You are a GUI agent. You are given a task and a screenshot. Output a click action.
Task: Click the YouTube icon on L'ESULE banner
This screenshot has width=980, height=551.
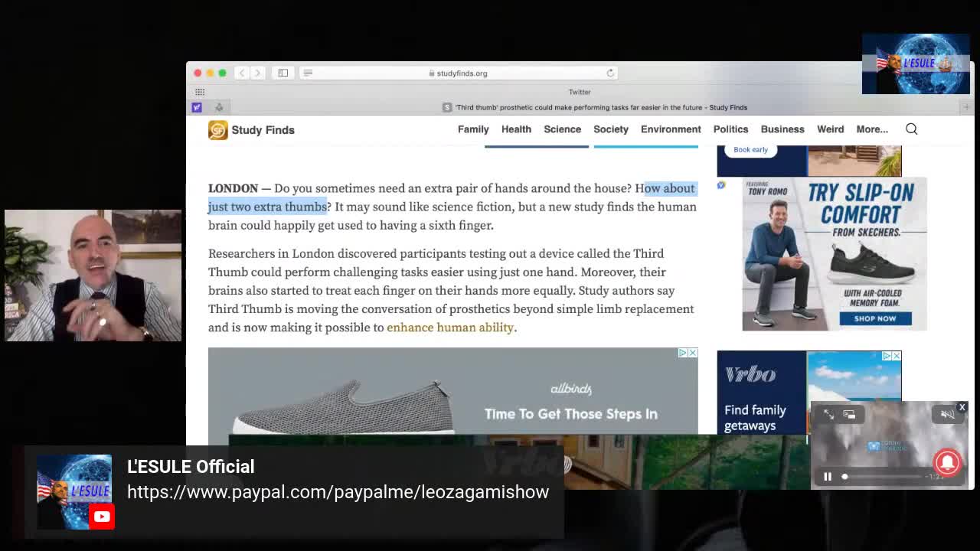(x=101, y=517)
